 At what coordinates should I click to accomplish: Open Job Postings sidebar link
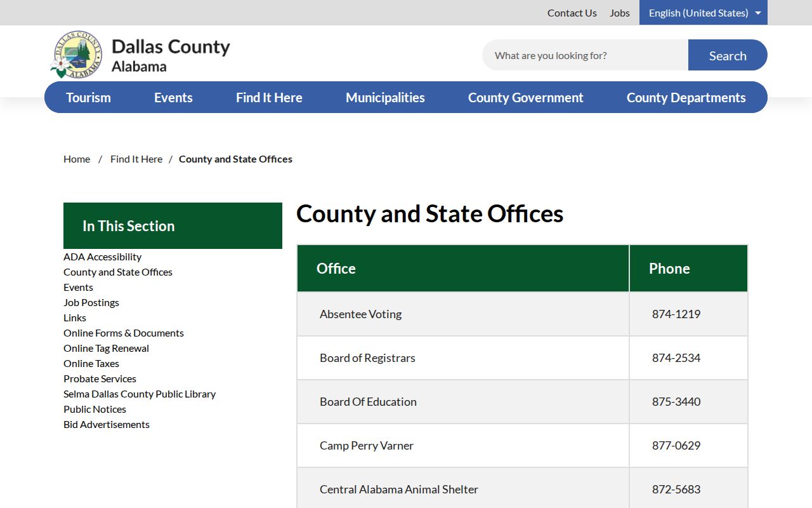click(x=91, y=302)
